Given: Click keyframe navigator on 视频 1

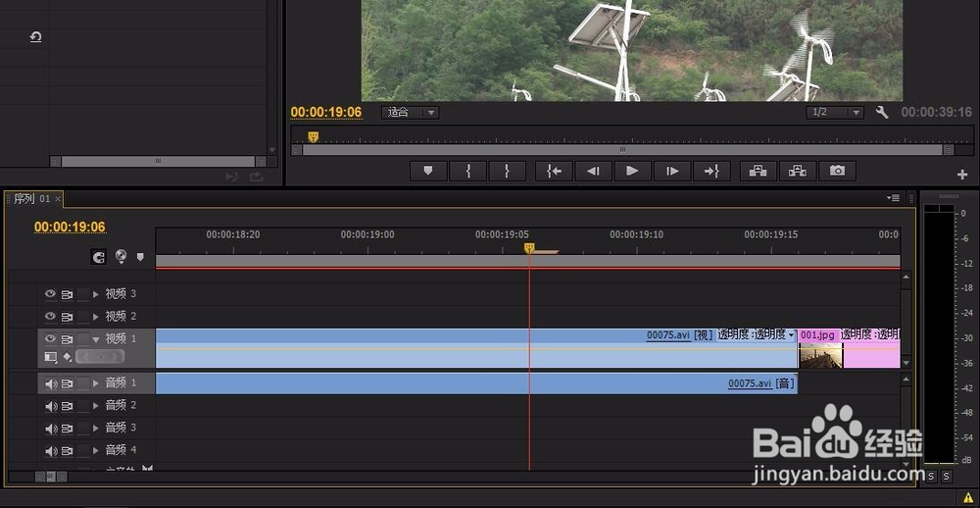Looking at the screenshot, I should (x=100, y=357).
